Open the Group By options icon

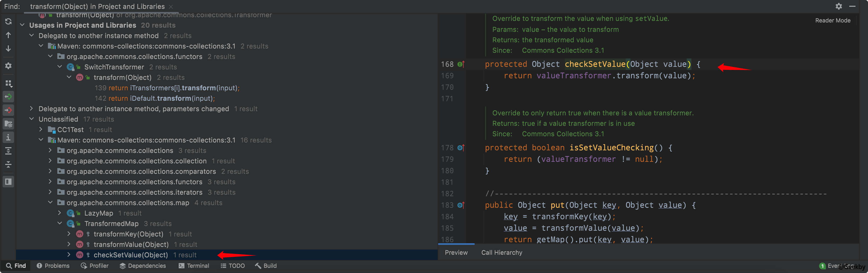[x=8, y=83]
